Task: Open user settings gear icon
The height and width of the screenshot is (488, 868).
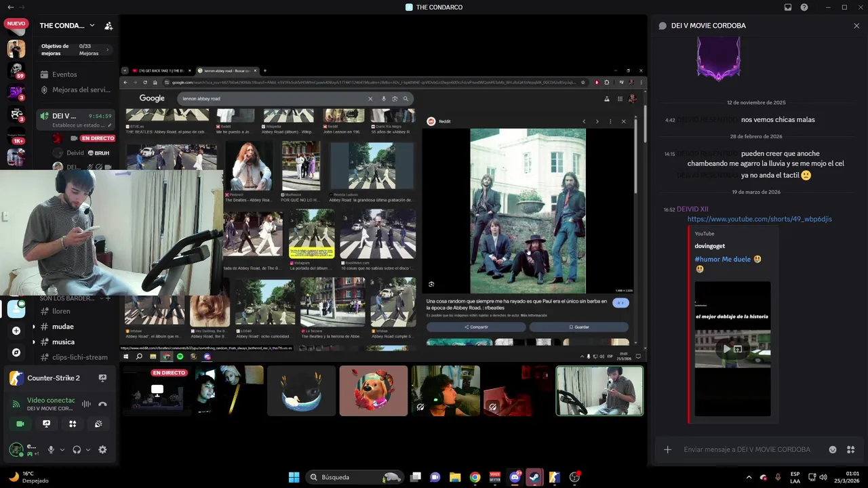Action: [x=102, y=449]
